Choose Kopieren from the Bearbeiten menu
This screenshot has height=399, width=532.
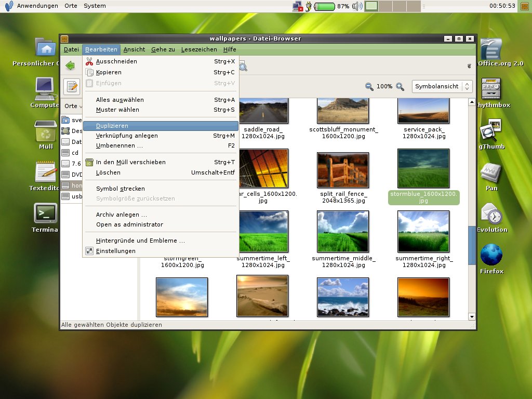pyautogui.click(x=161, y=72)
